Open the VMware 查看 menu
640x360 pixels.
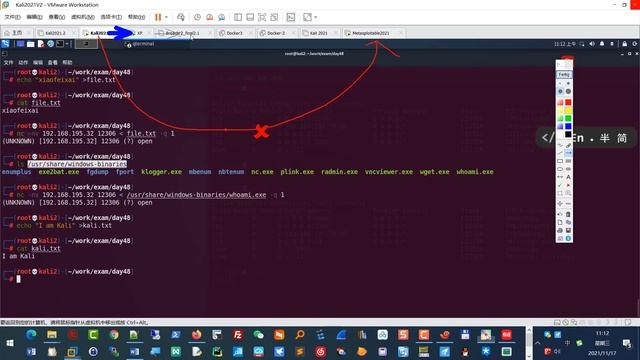[57, 17]
